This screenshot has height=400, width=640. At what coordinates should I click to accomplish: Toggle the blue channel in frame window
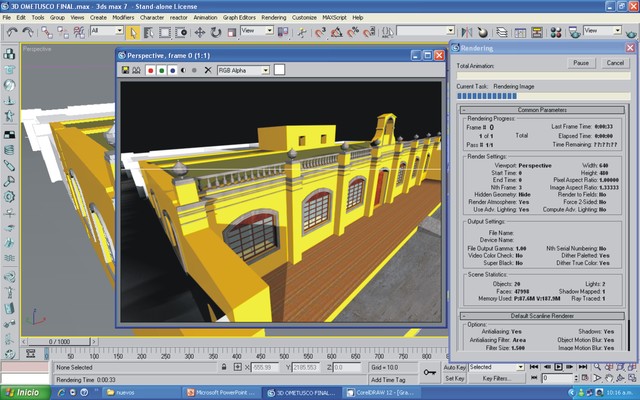172,70
